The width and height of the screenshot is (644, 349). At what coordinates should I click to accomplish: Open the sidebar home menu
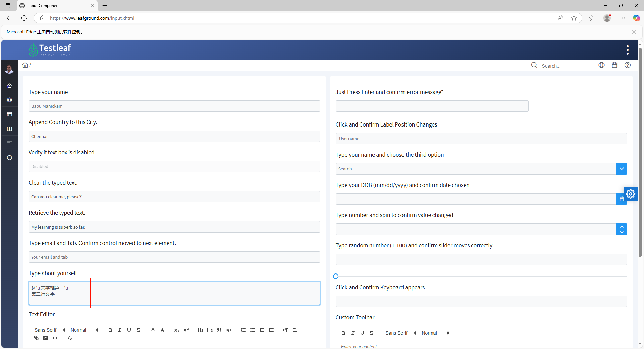pyautogui.click(x=9, y=86)
